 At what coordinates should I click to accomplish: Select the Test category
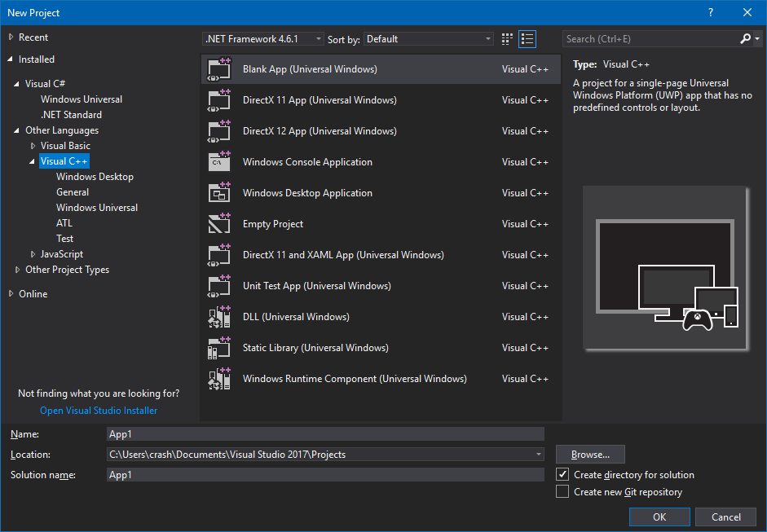tap(64, 239)
